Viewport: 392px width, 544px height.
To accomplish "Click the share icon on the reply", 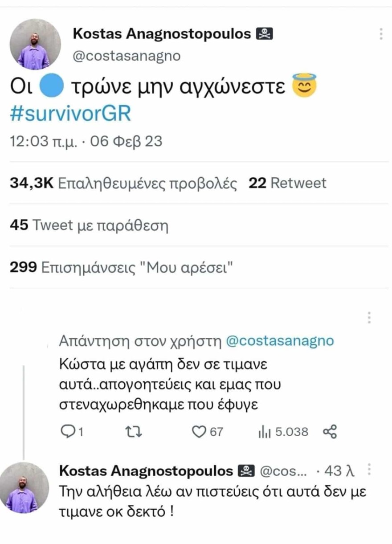I will pos(330,431).
